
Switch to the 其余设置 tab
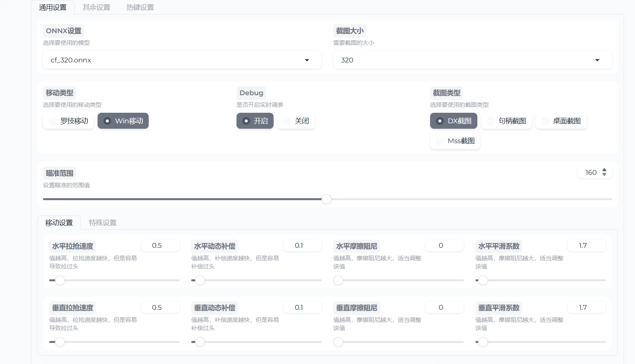[96, 7]
